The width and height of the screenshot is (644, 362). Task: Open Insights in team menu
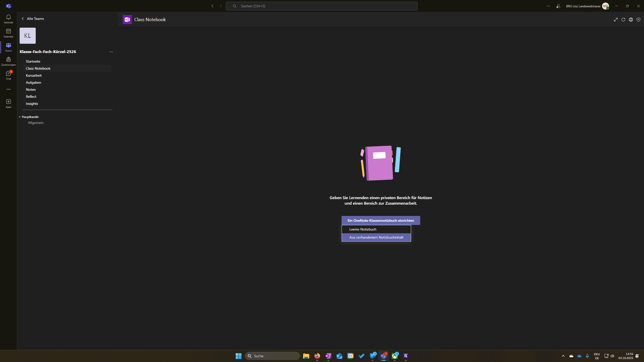pyautogui.click(x=67, y=104)
